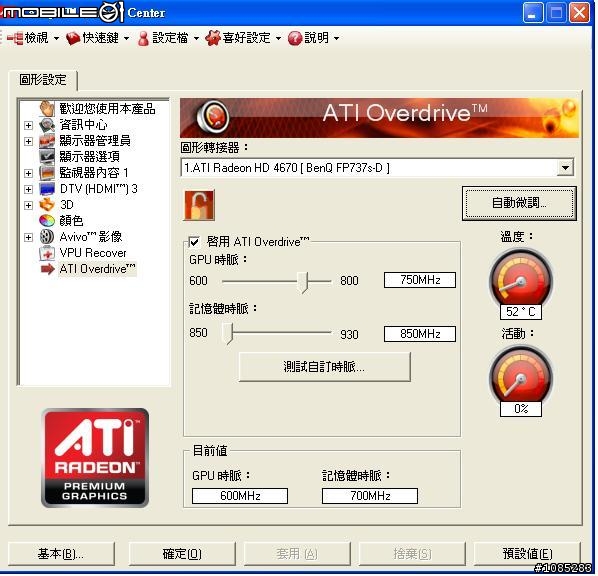Click the current GPU clock 600MHz field

[x=240, y=496]
